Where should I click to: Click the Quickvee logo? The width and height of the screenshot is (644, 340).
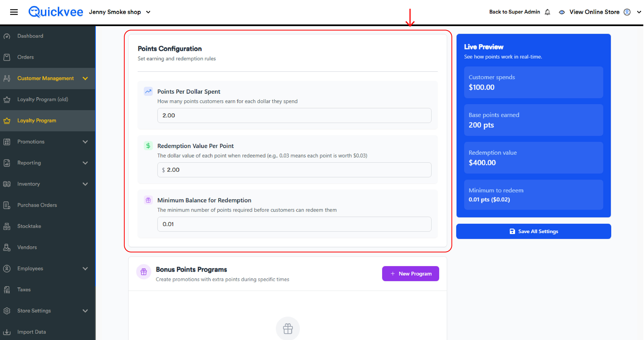pyautogui.click(x=55, y=12)
